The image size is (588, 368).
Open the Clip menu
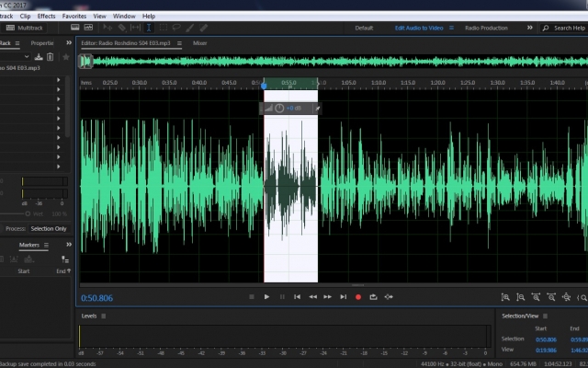click(25, 17)
